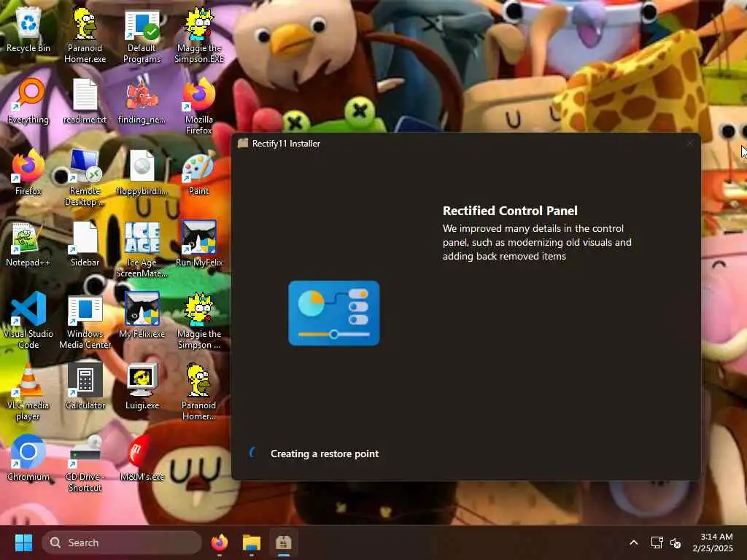Click the Creating a restore point status
The width and height of the screenshot is (747, 560).
(x=325, y=454)
